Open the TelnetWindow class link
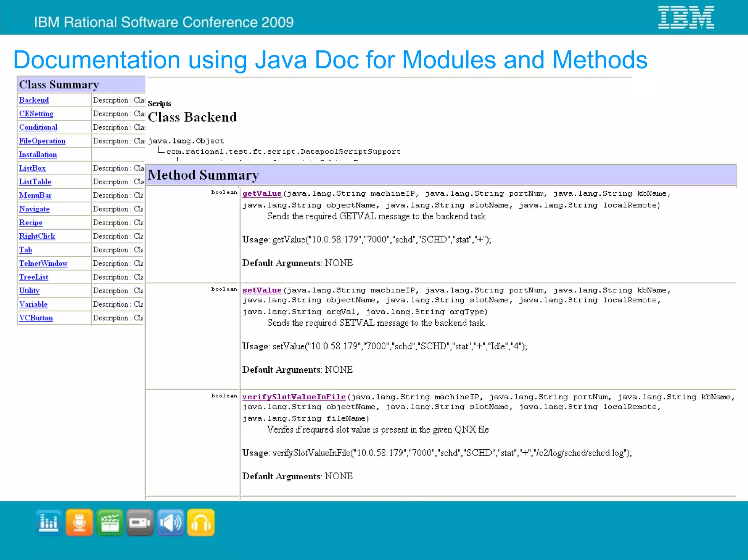748x560 pixels. 43,264
